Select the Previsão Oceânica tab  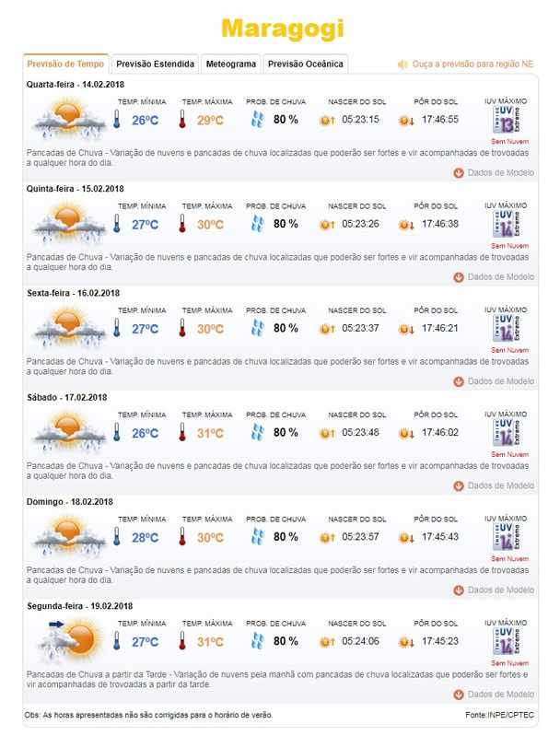(305, 64)
